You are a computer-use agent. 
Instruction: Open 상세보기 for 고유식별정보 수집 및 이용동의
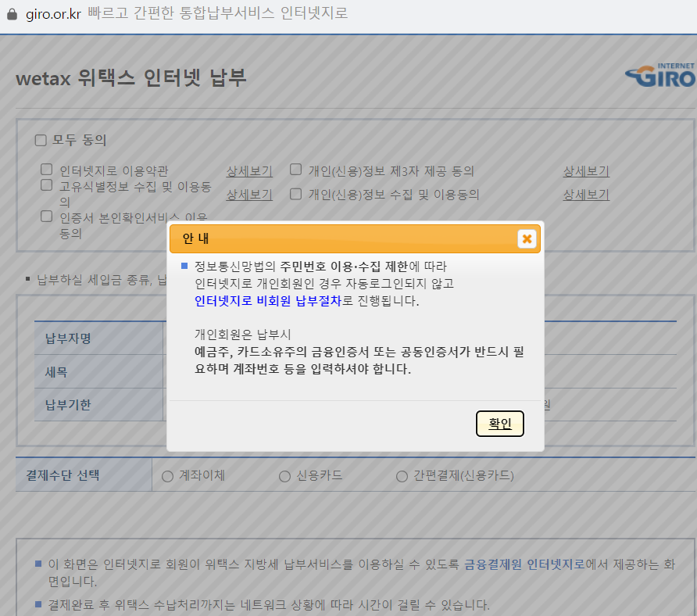[x=249, y=195]
